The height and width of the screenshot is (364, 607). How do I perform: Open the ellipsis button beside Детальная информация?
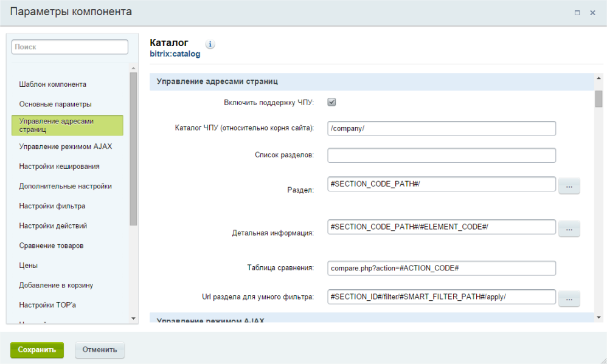click(569, 229)
